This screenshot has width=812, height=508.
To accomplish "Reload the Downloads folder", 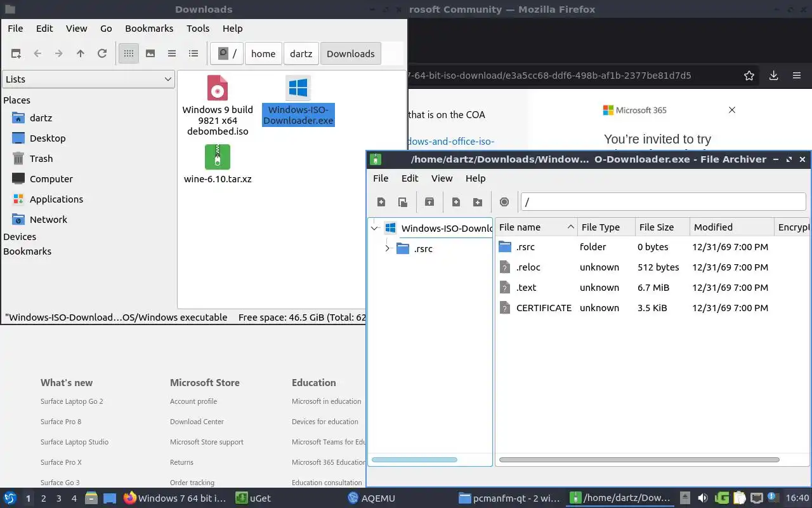I will [102, 54].
